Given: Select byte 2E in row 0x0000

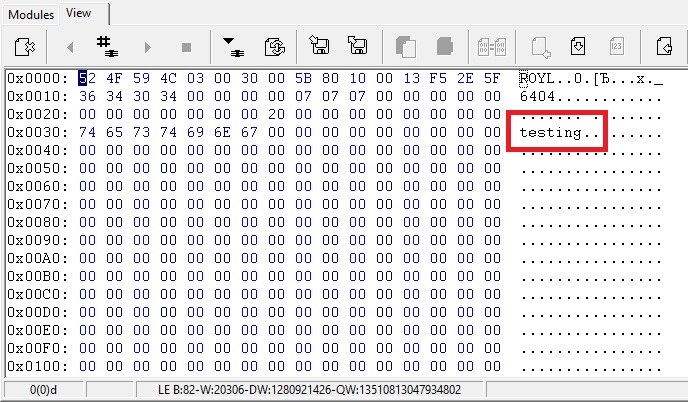Looking at the screenshot, I should (x=465, y=79).
